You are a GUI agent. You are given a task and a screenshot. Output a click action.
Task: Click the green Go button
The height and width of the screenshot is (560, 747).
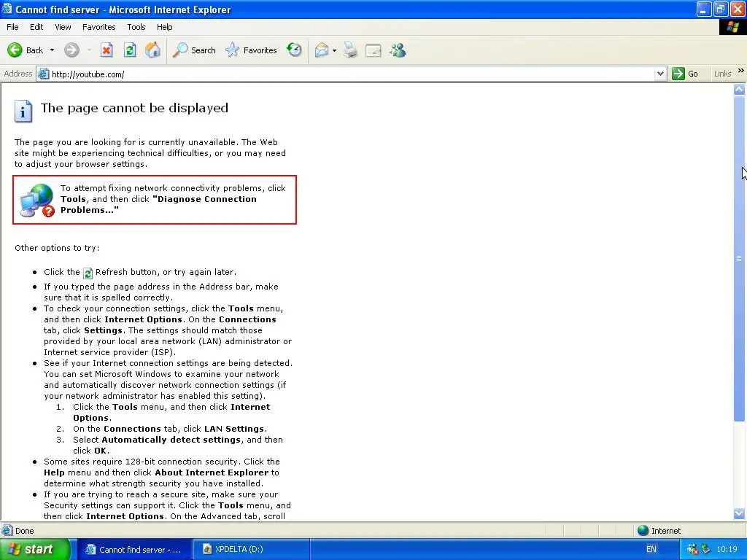click(685, 74)
